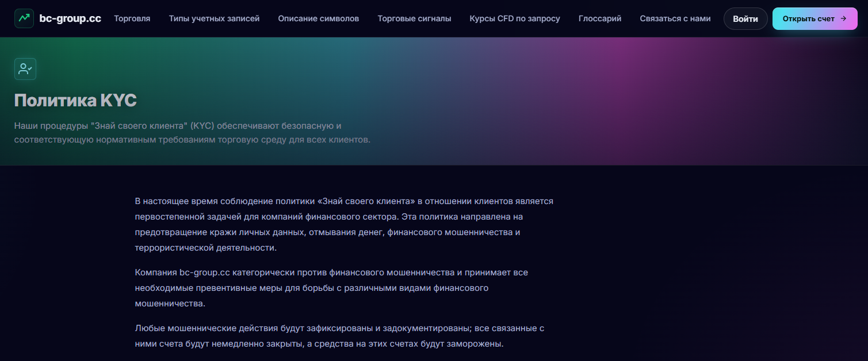Open the Торговые сигналы page
Image resolution: width=868 pixels, height=361 pixels.
[x=414, y=18]
